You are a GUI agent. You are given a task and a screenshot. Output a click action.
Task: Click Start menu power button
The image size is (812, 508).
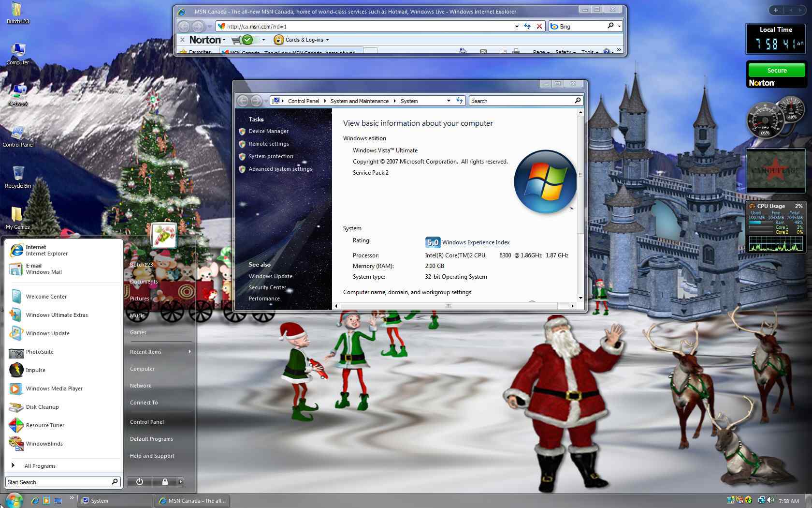(140, 481)
